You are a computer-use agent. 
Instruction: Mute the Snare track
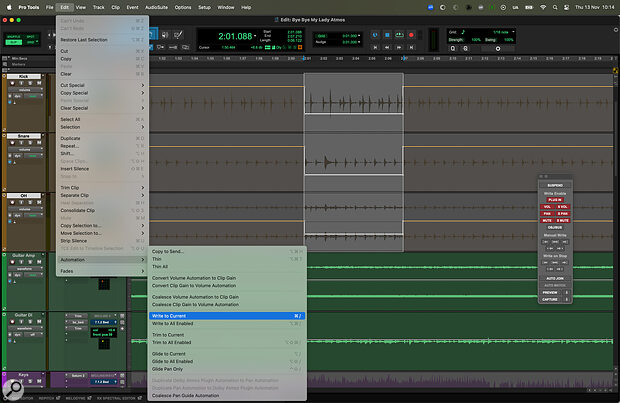click(39, 143)
